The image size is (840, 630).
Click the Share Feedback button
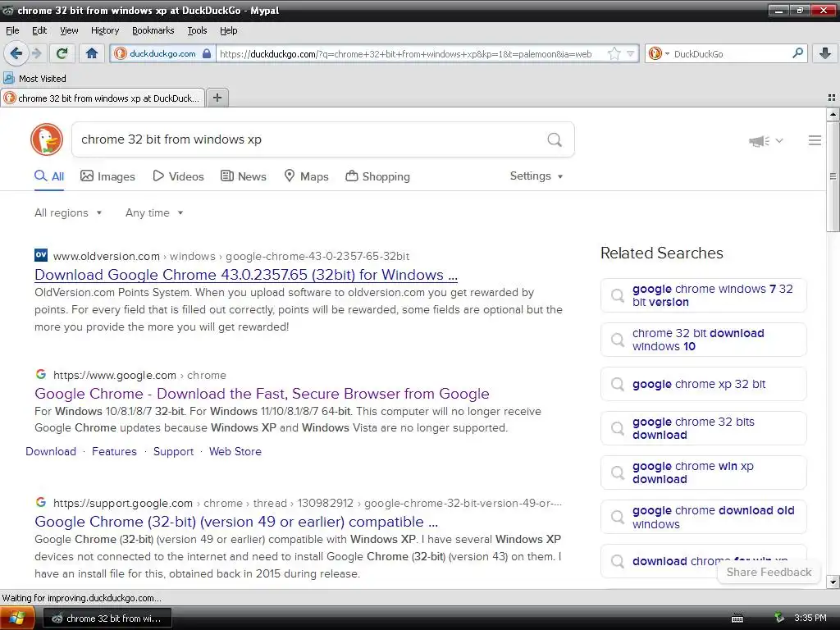tap(769, 572)
